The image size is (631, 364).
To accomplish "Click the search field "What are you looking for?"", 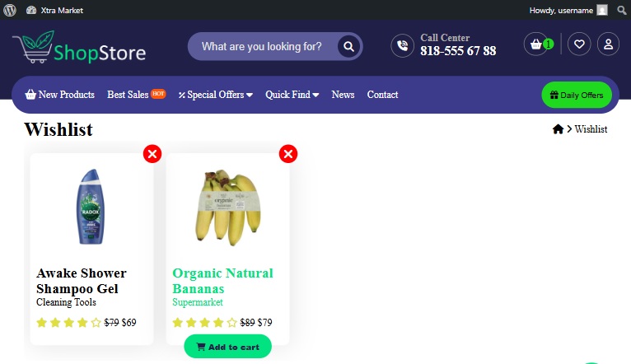I will [x=262, y=47].
